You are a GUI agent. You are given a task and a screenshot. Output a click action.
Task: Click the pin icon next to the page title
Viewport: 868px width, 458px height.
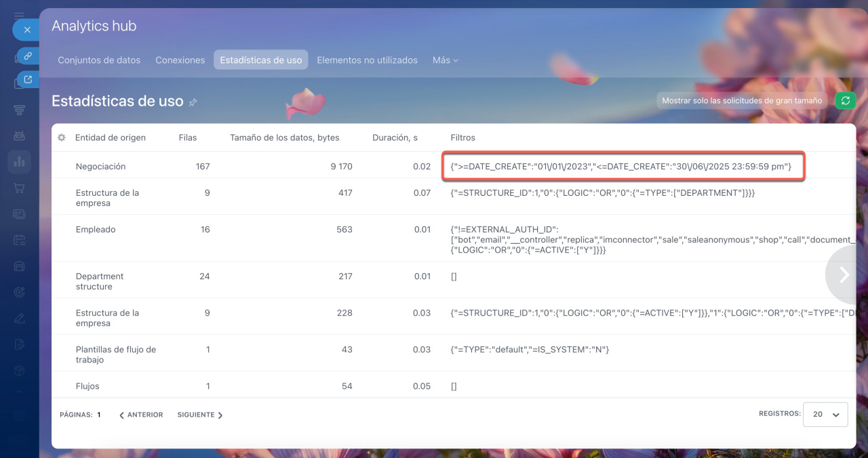193,102
